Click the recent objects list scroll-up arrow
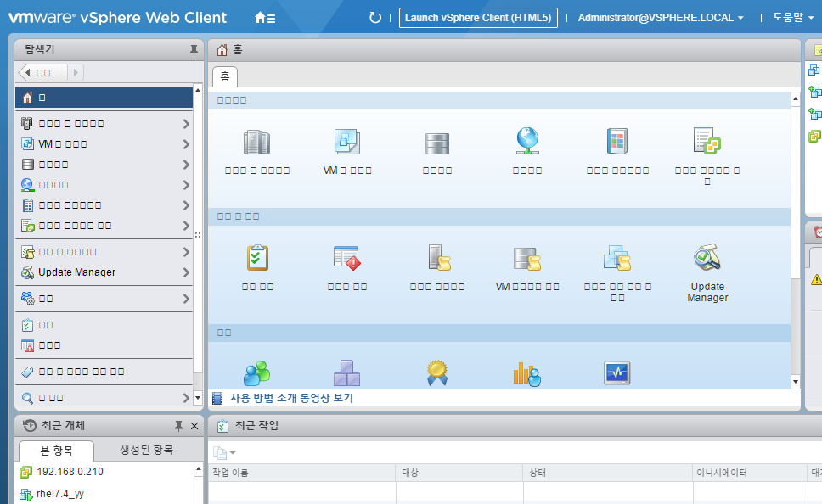The image size is (822, 504). point(199,468)
